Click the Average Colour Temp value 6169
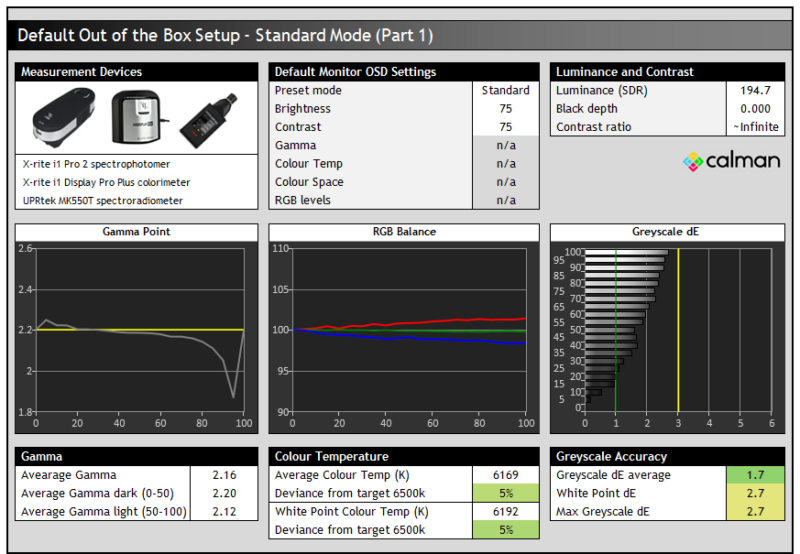This screenshot has width=800, height=554. pos(505,475)
